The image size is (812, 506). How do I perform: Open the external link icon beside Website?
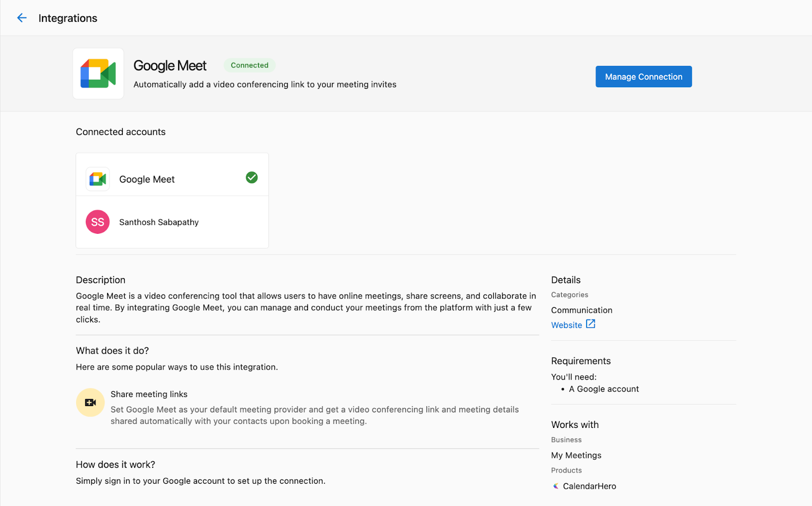click(x=591, y=324)
